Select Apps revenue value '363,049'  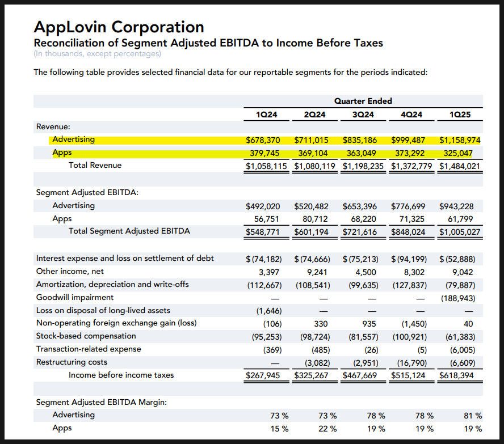coord(362,154)
